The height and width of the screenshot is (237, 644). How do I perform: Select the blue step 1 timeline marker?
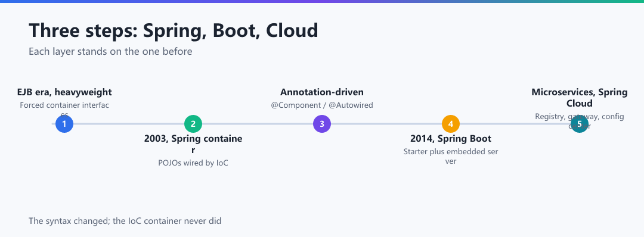64,124
